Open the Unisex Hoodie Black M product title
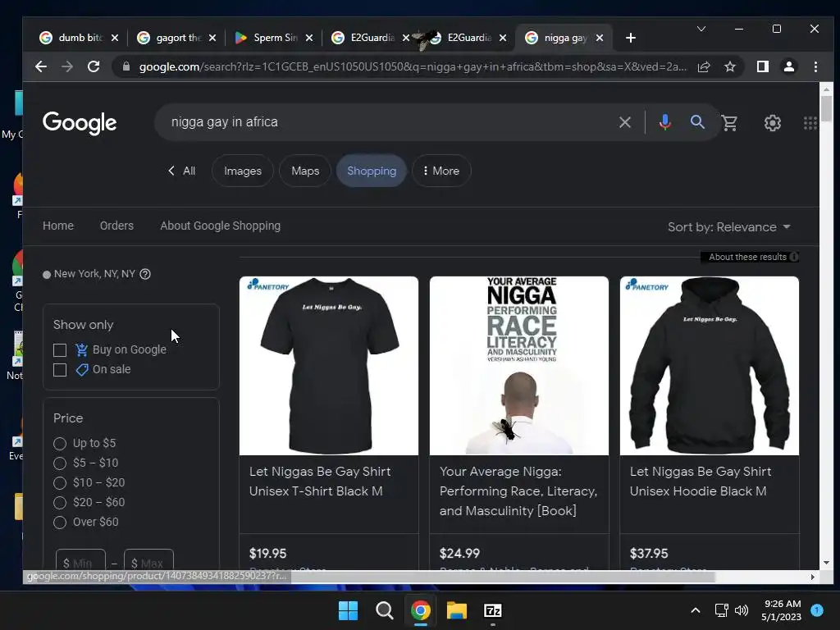 coord(701,481)
